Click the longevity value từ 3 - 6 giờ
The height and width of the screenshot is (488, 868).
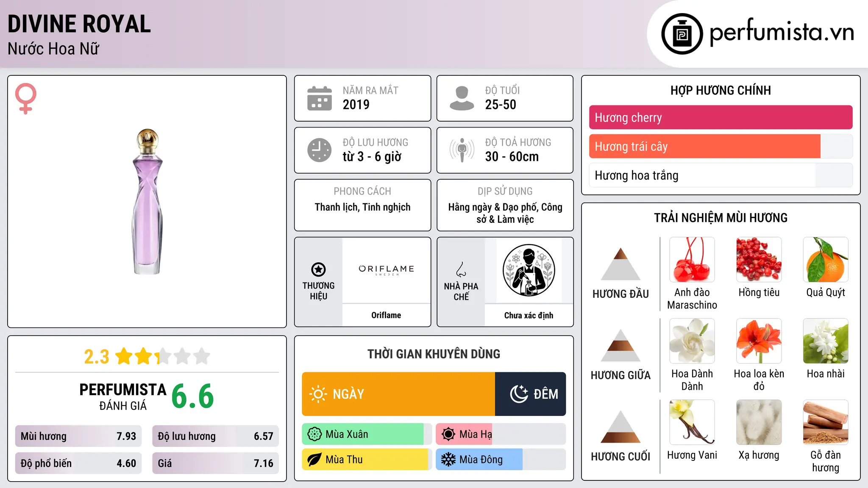pyautogui.click(x=372, y=157)
